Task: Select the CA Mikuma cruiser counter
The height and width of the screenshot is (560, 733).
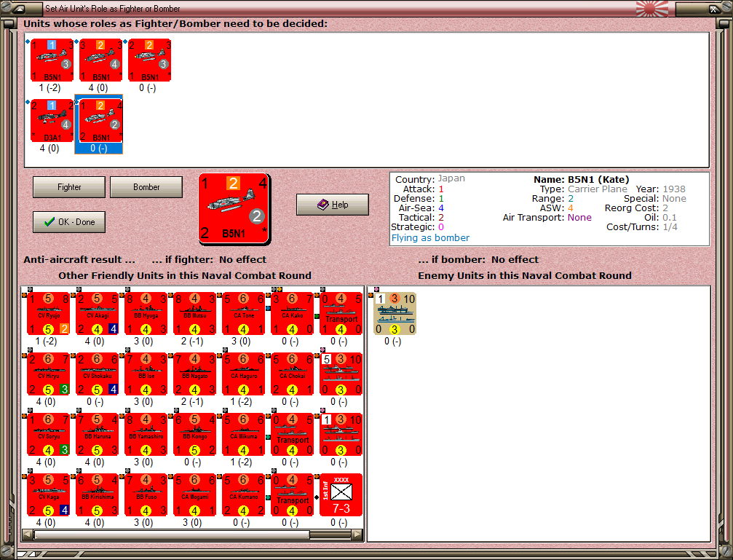Action: [244, 434]
